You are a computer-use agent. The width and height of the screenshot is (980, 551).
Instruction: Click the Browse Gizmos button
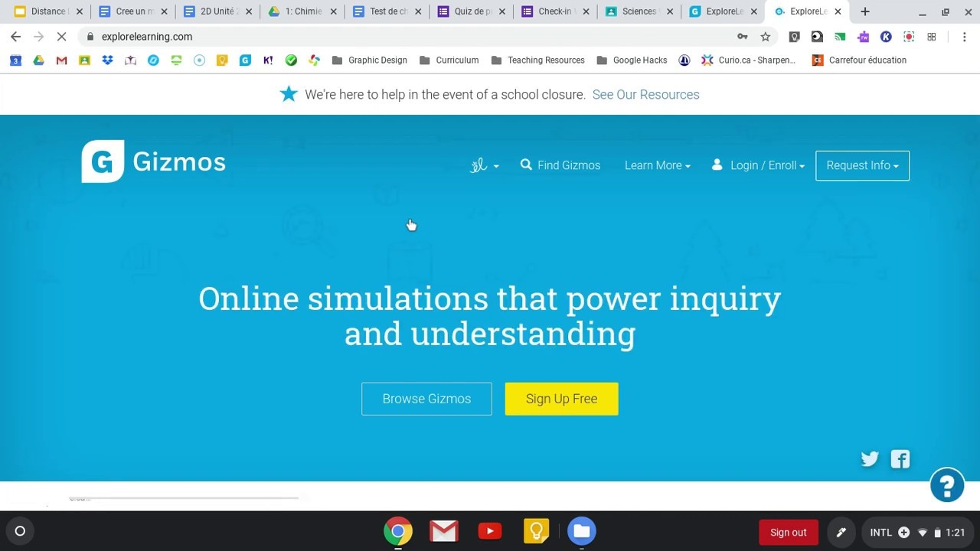[x=426, y=399]
